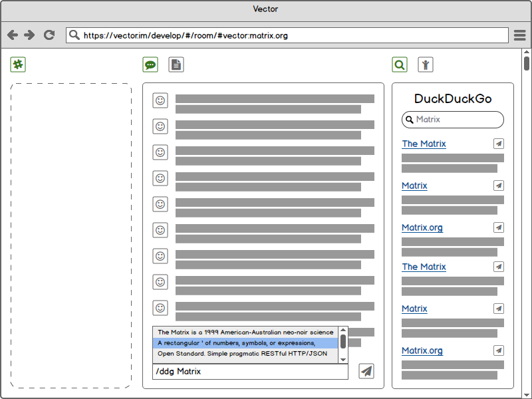The height and width of the screenshot is (399, 532).
Task: Open first 'Matrix' result link
Action: pos(414,186)
